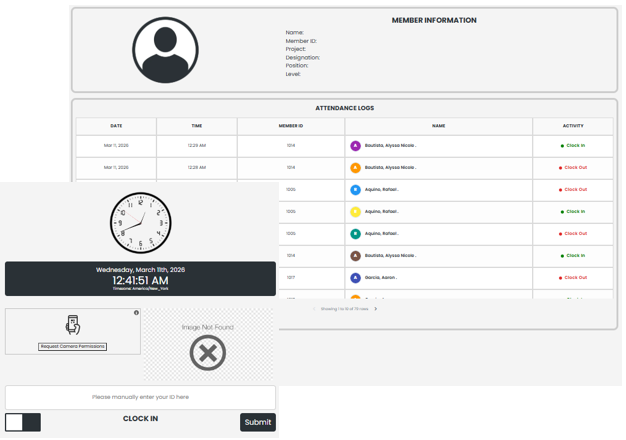The image size is (626, 440).
Task: Click the info icon in camera panel
Action: [x=137, y=313]
